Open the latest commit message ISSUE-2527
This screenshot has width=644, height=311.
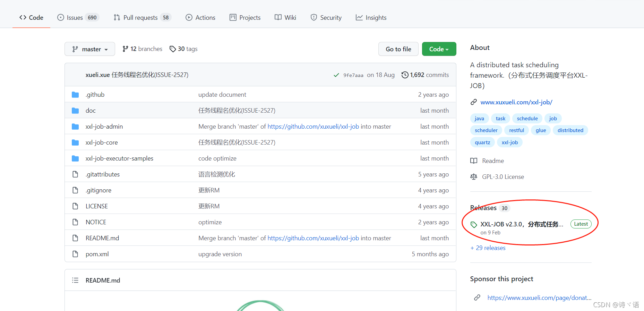(x=150, y=75)
